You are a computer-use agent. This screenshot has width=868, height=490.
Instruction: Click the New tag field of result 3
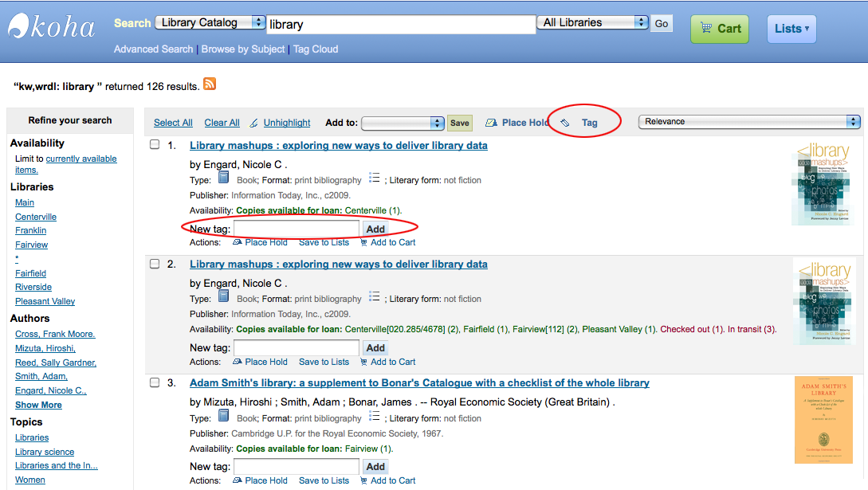[x=297, y=467]
